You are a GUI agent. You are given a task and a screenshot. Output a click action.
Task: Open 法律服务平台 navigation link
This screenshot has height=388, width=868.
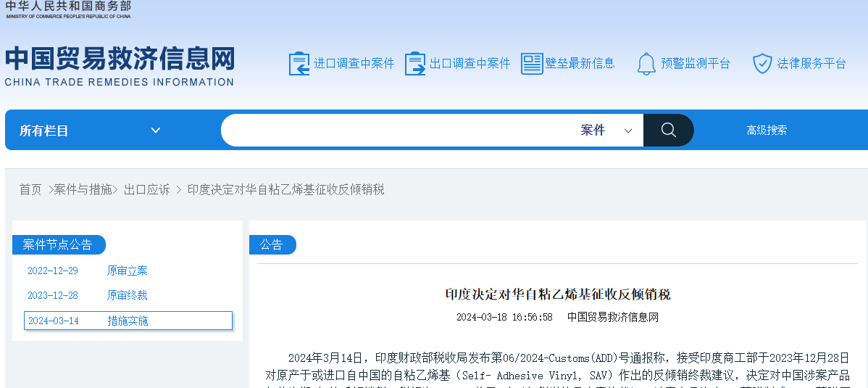(x=811, y=64)
